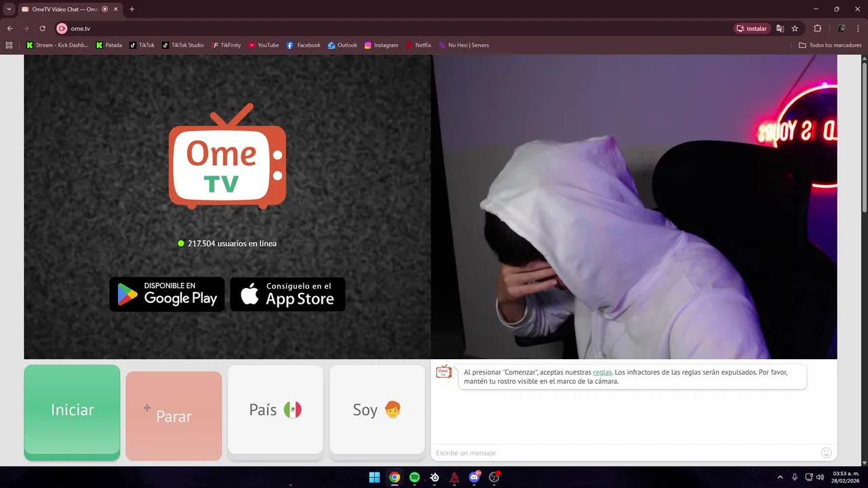Screen dimensions: 868x488
Task: Open the Google Play download badge
Action: click(x=167, y=294)
